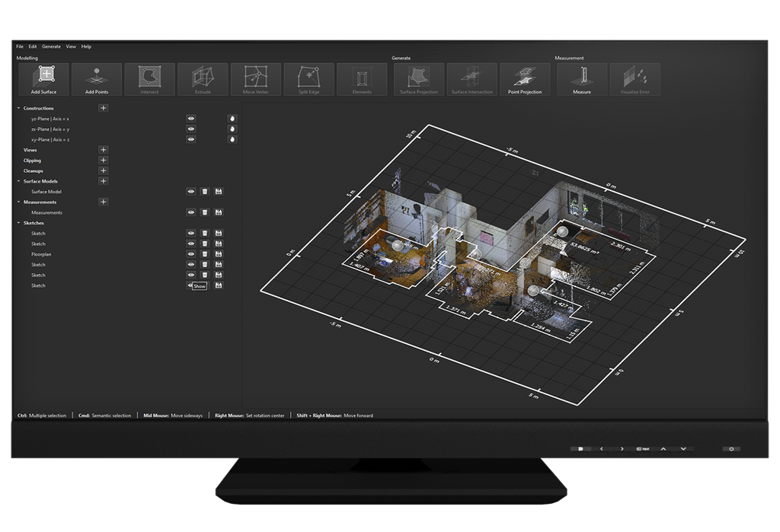Open the yz-Plane color droplet

tap(232, 118)
